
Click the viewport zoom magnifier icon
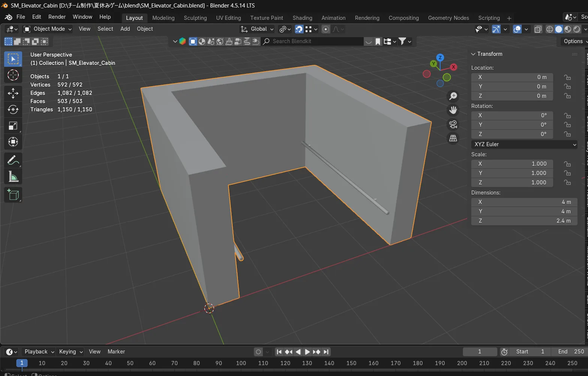point(453,96)
